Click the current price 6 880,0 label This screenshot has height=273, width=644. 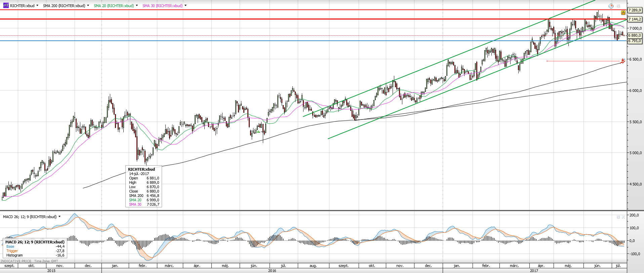635,35
